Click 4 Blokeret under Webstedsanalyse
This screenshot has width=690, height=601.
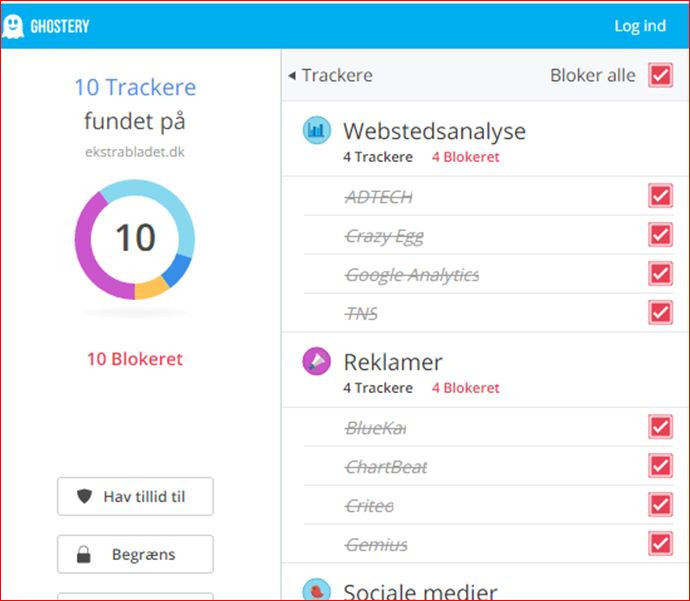click(x=466, y=157)
